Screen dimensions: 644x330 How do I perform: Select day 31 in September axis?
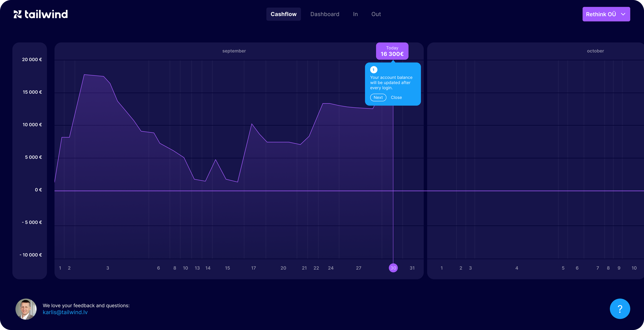click(412, 268)
